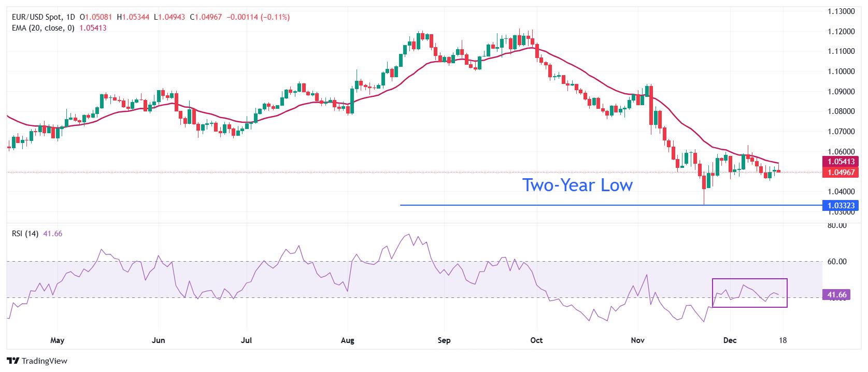Image resolution: width=868 pixels, height=372 pixels.
Task: Click the RSI (14) indicator label
Action: coord(25,234)
